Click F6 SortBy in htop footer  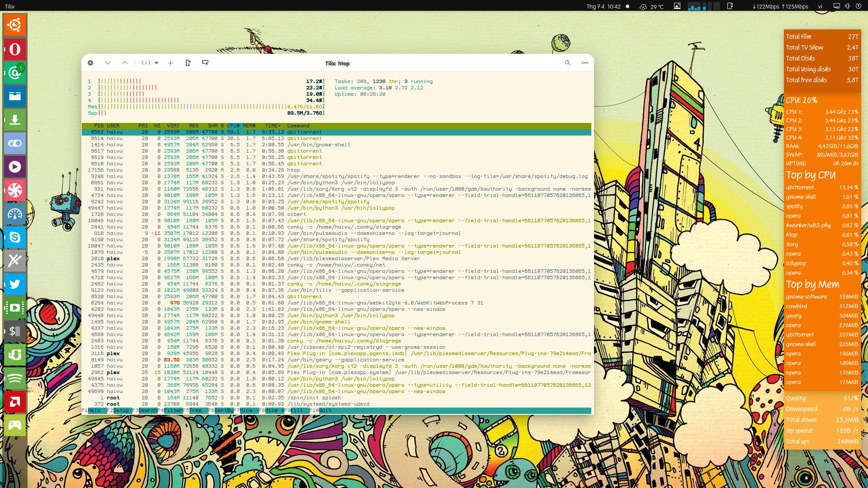(x=221, y=410)
